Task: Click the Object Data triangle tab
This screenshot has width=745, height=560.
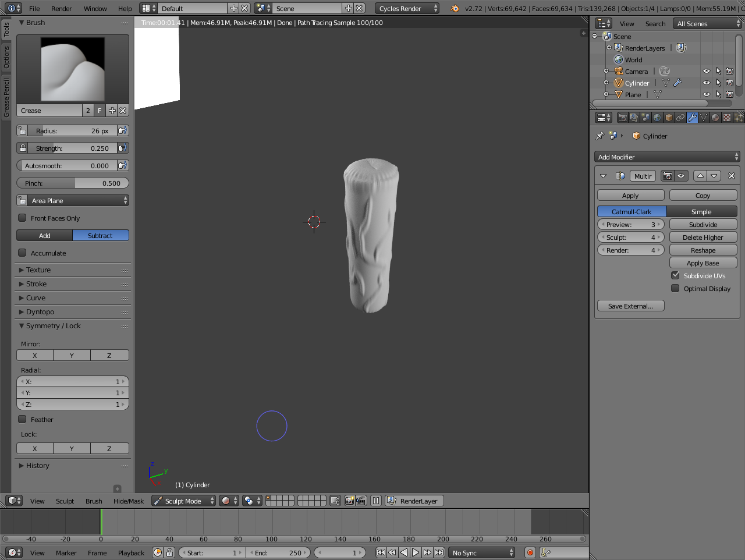Action: point(704,118)
